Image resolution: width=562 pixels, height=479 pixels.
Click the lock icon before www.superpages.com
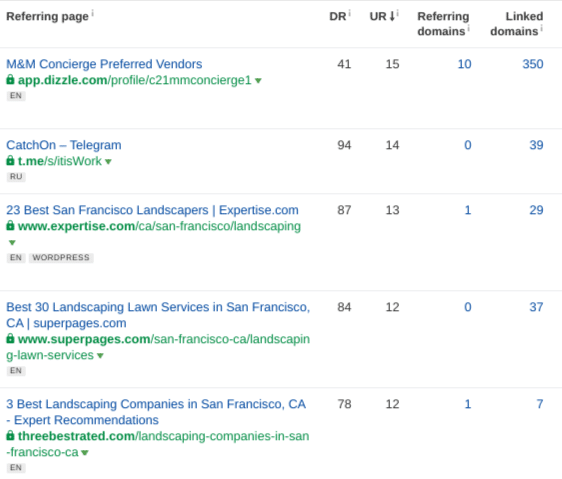coord(10,338)
